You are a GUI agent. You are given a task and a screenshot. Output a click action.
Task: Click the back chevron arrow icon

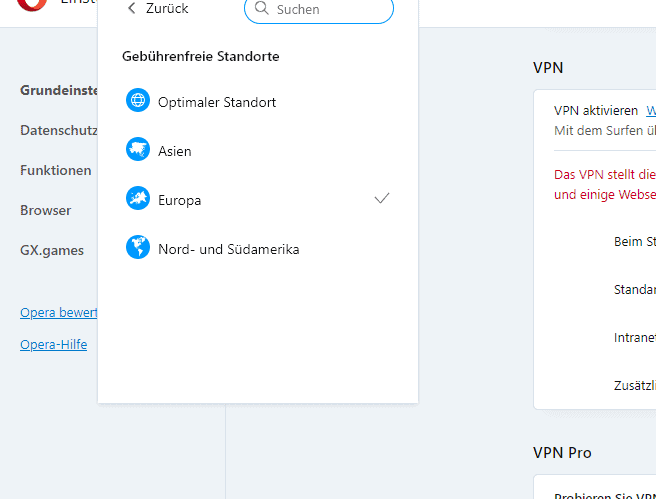click(131, 8)
